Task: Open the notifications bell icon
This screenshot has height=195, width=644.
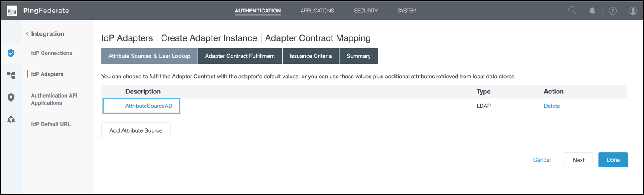Action: 592,11
